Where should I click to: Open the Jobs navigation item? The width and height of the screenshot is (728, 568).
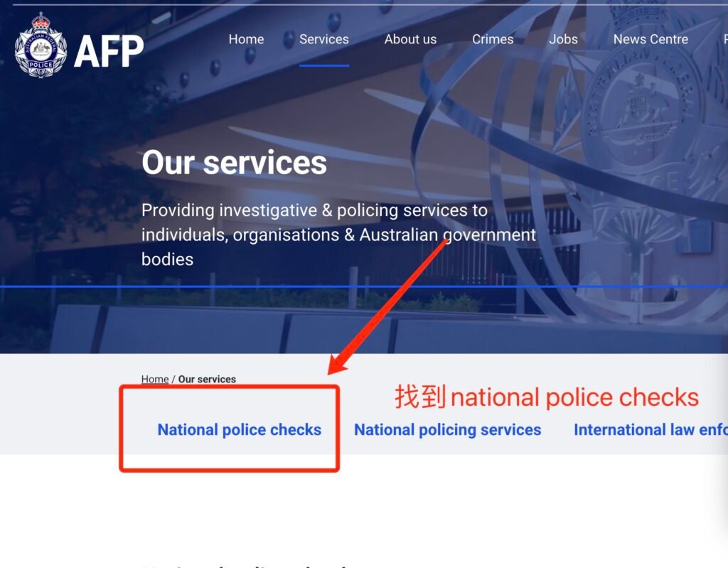[563, 40]
